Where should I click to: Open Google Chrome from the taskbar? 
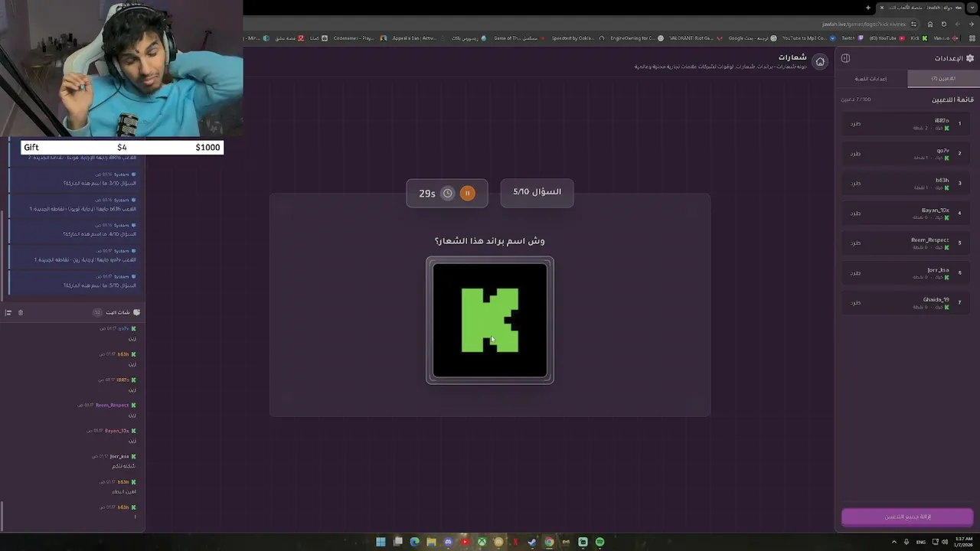[549, 542]
